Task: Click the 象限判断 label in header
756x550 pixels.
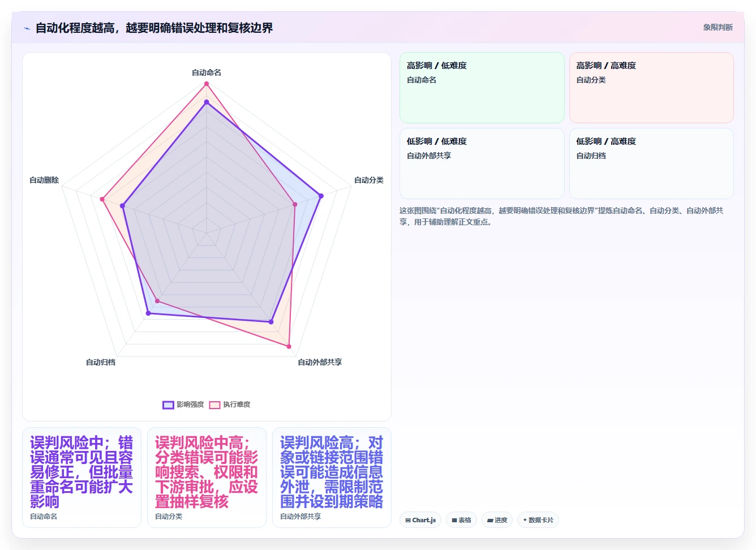Action: (x=718, y=27)
